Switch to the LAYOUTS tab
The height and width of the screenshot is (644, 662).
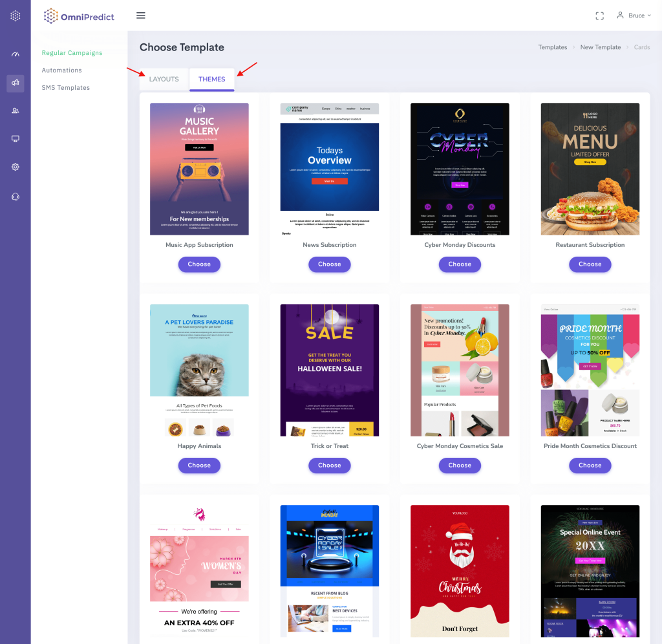[164, 79]
